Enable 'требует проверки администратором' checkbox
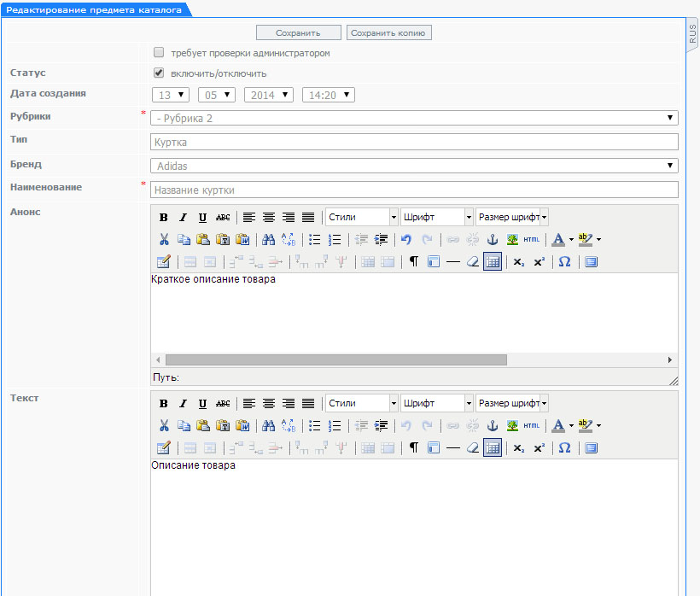This screenshot has height=596, width=700. coord(159,52)
